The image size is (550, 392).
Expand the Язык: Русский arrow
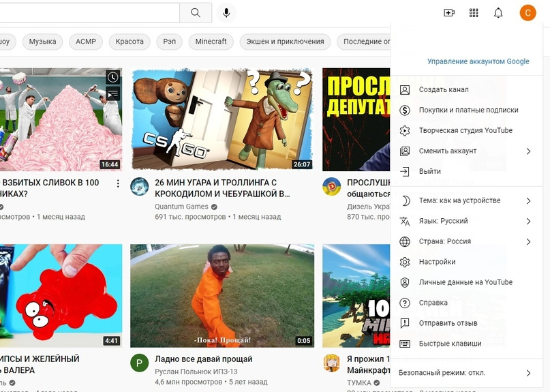click(x=528, y=221)
